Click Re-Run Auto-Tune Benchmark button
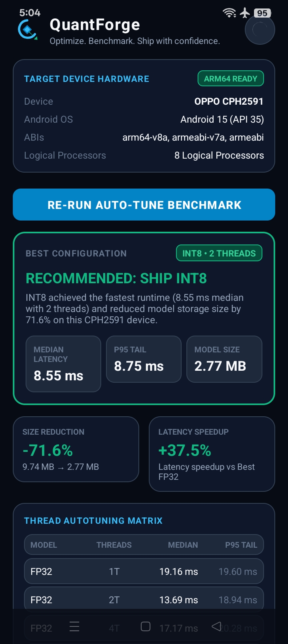This screenshot has height=644, width=288. click(144, 205)
